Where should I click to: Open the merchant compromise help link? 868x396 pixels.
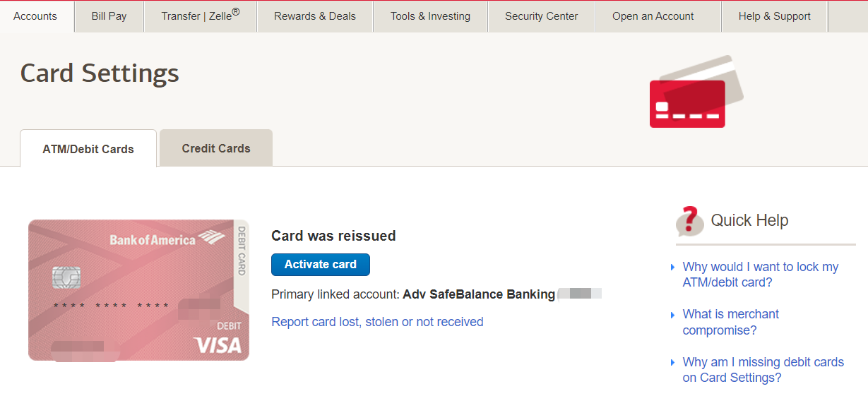click(x=730, y=322)
